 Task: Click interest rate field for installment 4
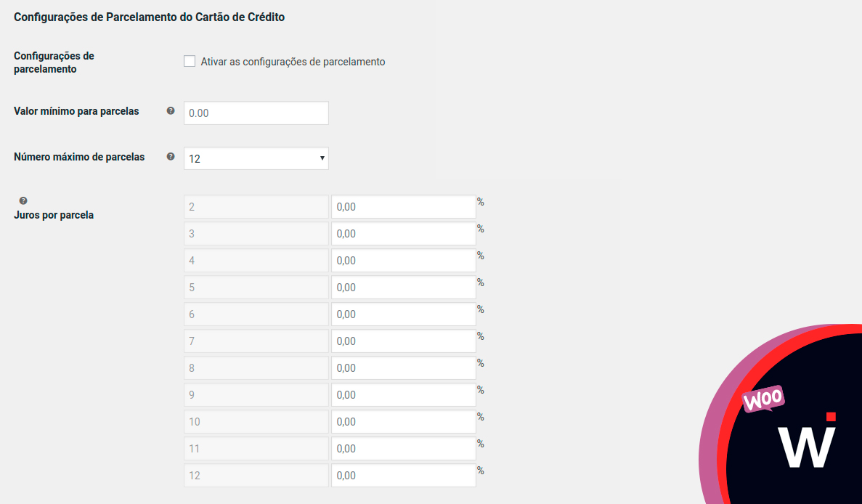[404, 261]
